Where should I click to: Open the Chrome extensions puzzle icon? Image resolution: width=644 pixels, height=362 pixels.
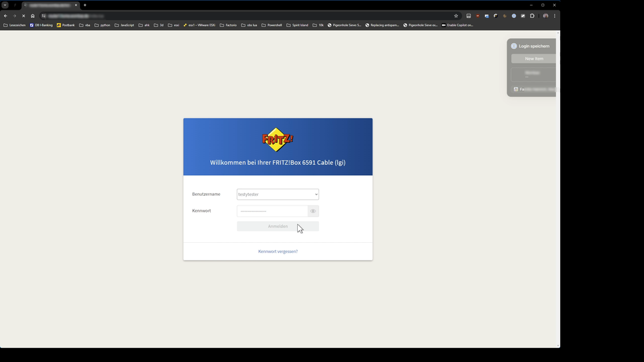click(x=532, y=15)
